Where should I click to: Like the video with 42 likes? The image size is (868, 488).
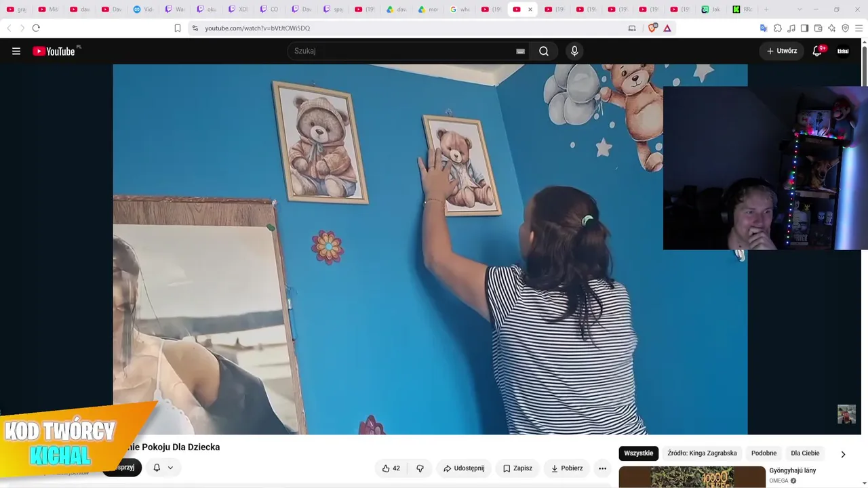click(391, 468)
